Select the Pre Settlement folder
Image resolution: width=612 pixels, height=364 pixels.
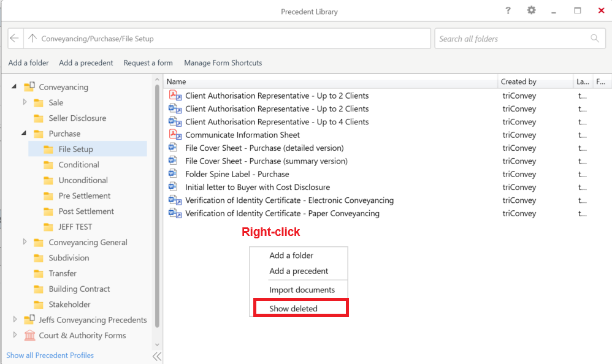[84, 195]
